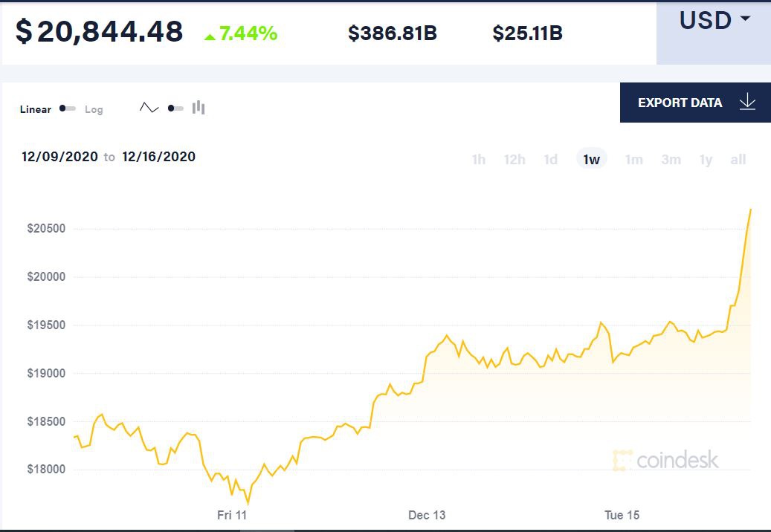Switch to the 1d range
Viewport: 771px width, 532px height.
(550, 159)
